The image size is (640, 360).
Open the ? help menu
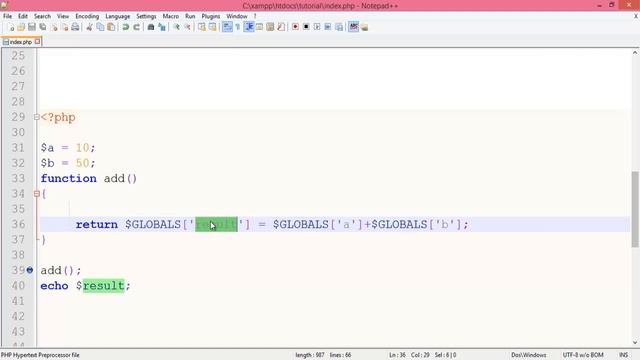coord(255,16)
